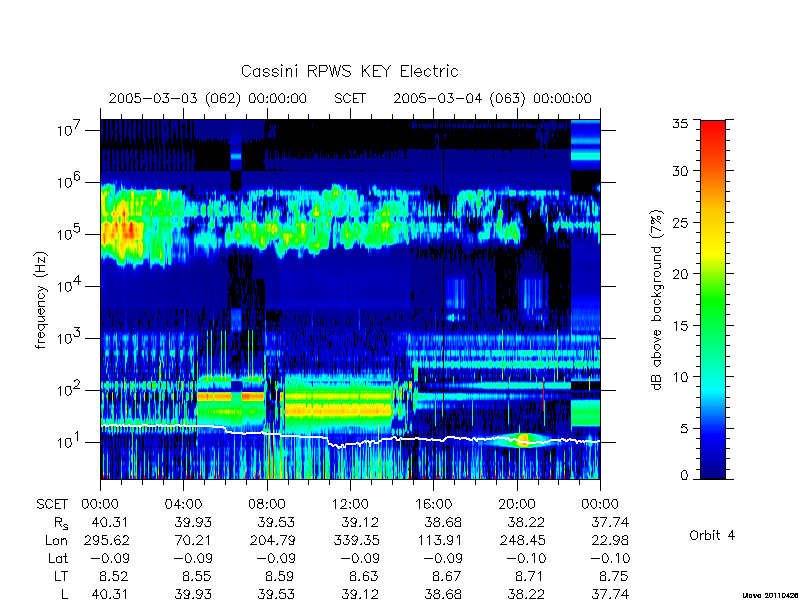
Task: Click the Lon value 339.35
Action: coord(356,540)
